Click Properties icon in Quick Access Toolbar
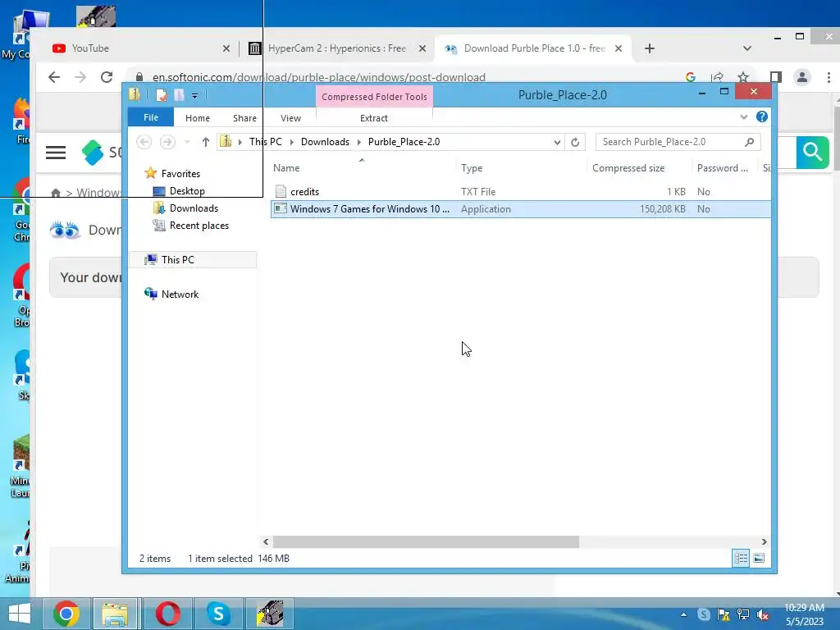 tap(162, 95)
